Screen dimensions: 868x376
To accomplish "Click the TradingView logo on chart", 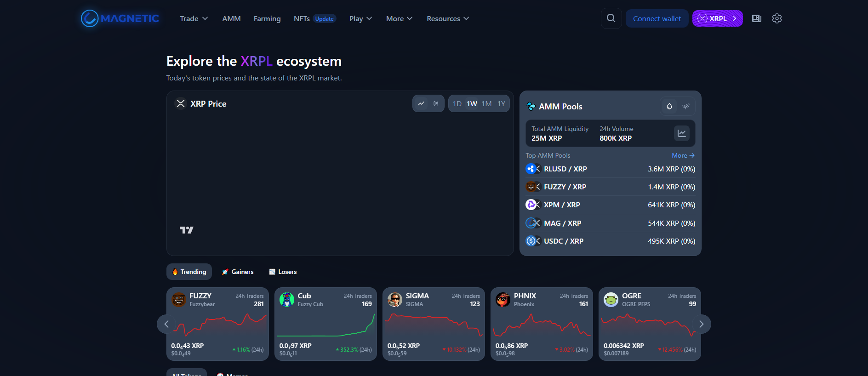I will 186,230.
